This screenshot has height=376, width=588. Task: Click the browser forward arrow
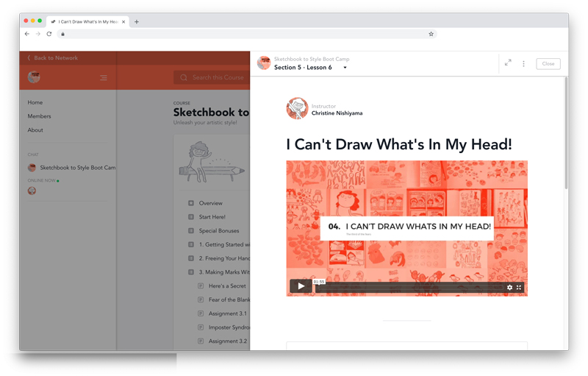click(x=38, y=34)
